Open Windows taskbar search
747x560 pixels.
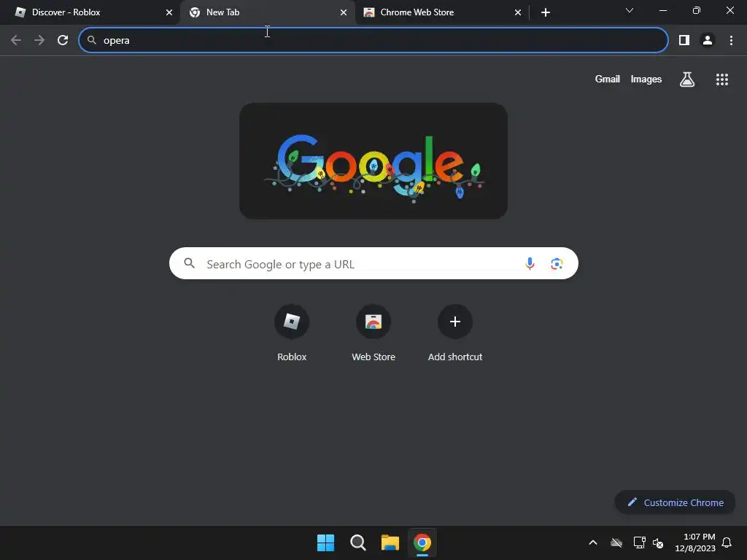[x=357, y=542]
